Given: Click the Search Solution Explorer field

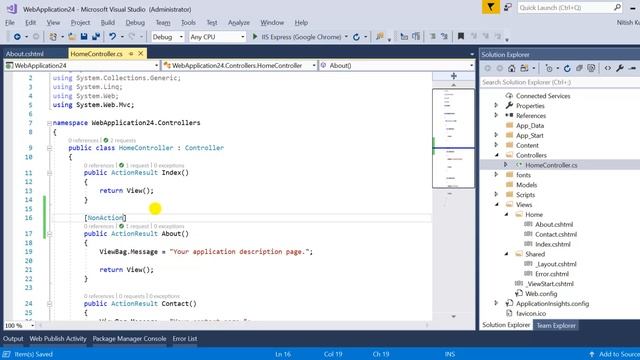Looking at the screenshot, I should pyautogui.click(x=560, y=82).
